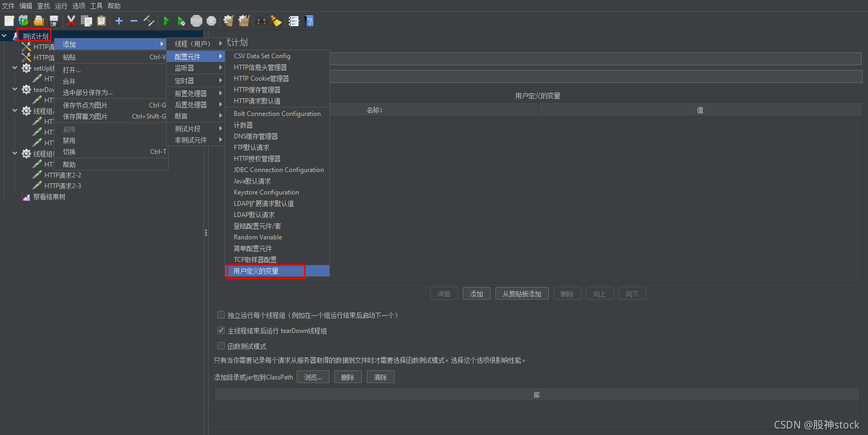Expand the 定时器 submenu arrow
Screen dimensions: 868x435
click(x=220, y=80)
